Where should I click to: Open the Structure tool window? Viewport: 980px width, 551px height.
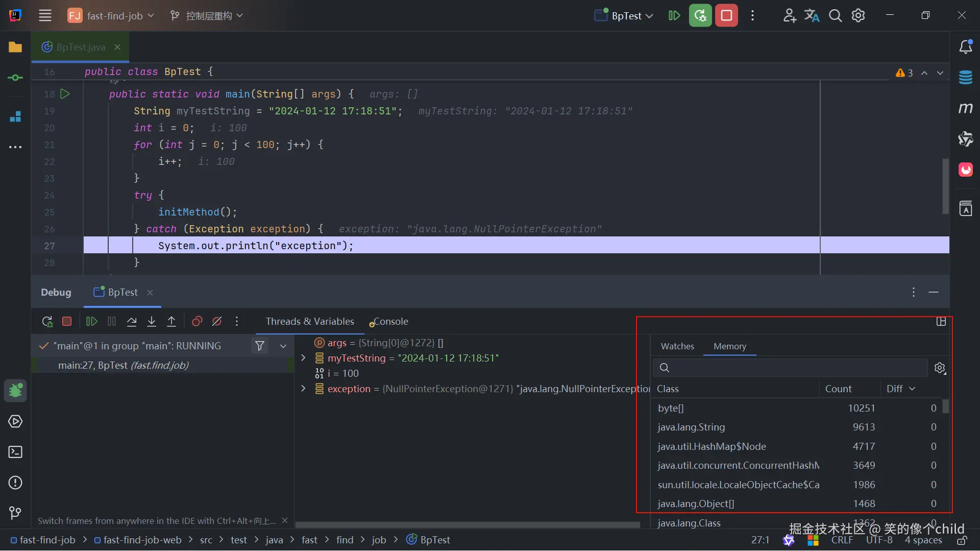tap(15, 116)
